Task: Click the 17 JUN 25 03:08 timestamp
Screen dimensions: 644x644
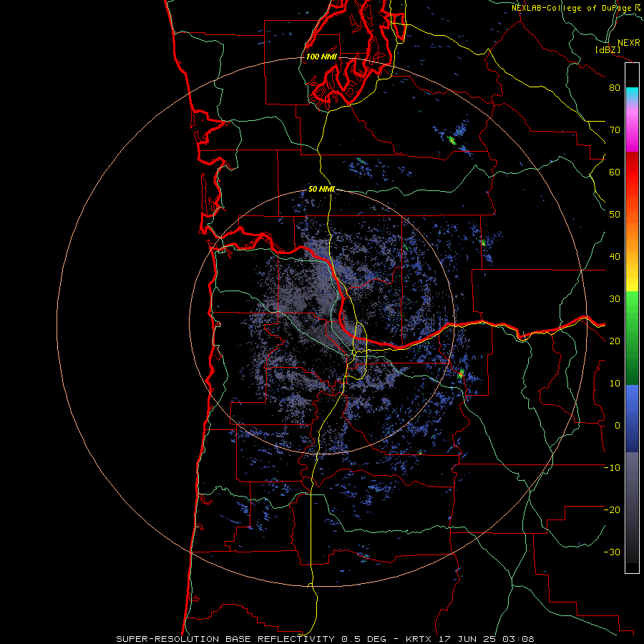Action: 487,639
